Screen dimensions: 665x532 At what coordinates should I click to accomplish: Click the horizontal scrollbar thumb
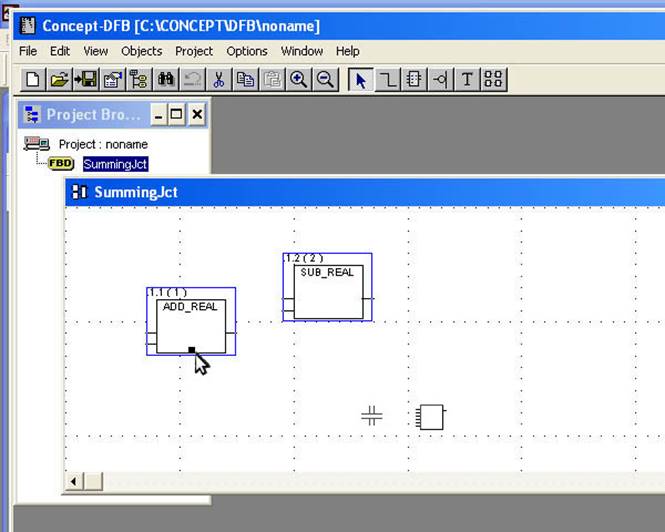(93, 482)
